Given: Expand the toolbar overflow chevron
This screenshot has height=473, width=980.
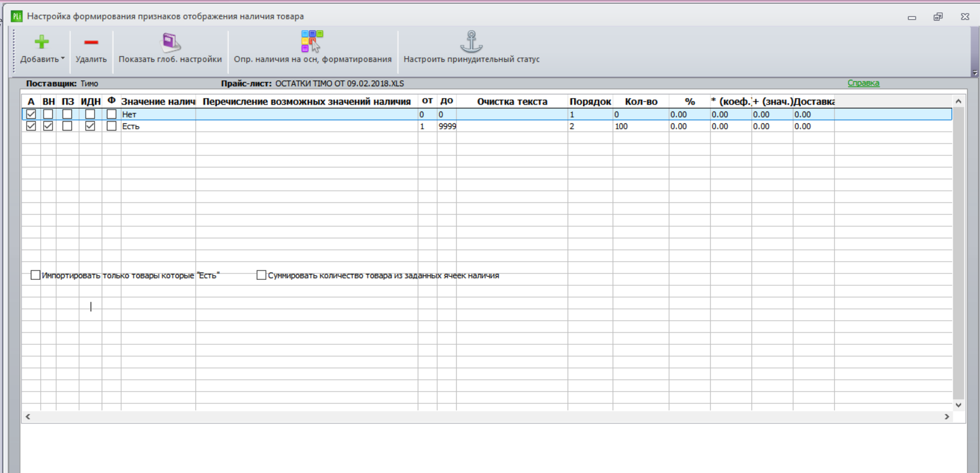Looking at the screenshot, I should pyautogui.click(x=974, y=73).
